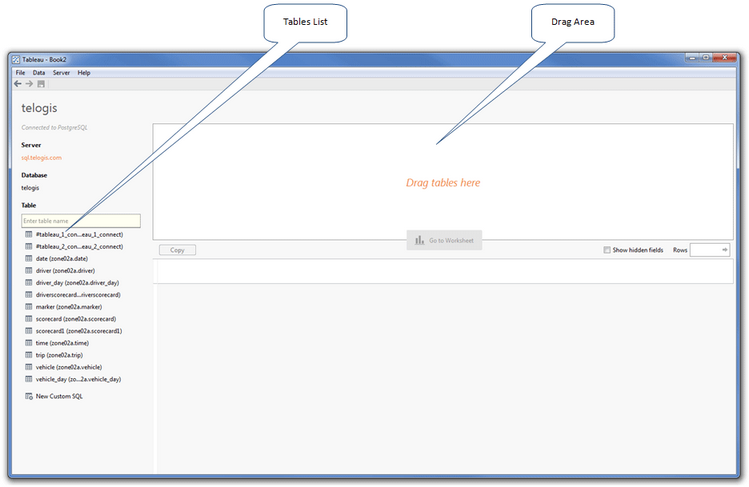Screen dimensions: 749x487
Task: Click table icon beside date (zone02a.date)
Action: pos(29,258)
